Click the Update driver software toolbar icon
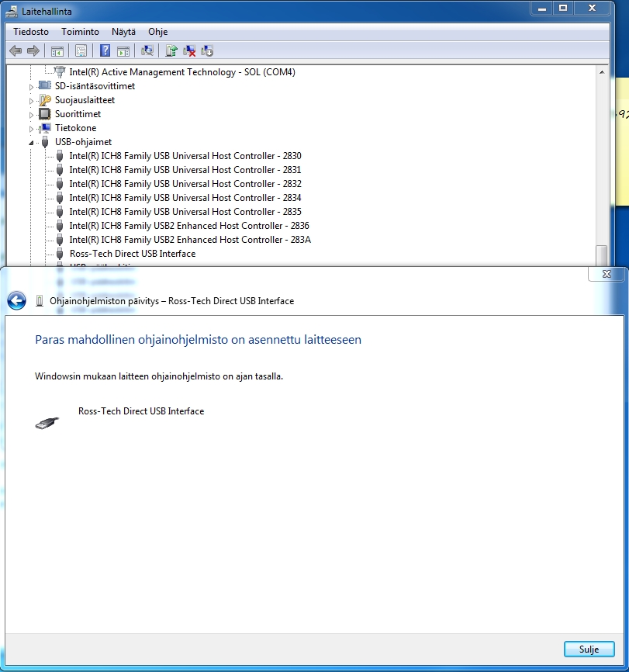629x672 pixels. tap(171, 51)
